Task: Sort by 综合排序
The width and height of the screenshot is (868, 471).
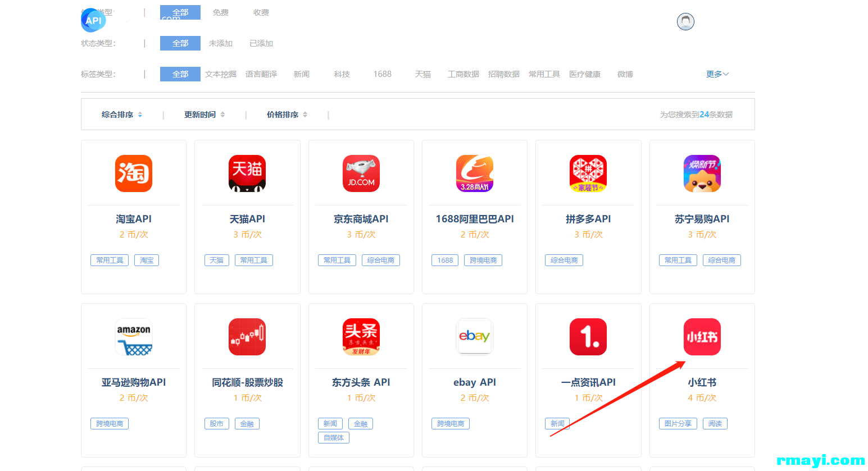Action: click(122, 115)
